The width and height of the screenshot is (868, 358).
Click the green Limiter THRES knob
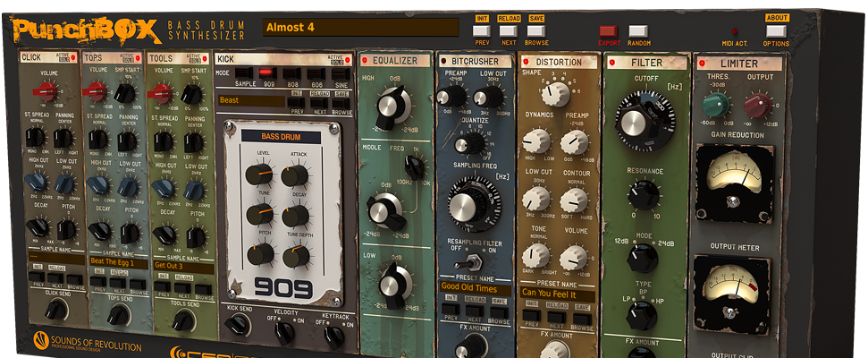[x=716, y=105]
